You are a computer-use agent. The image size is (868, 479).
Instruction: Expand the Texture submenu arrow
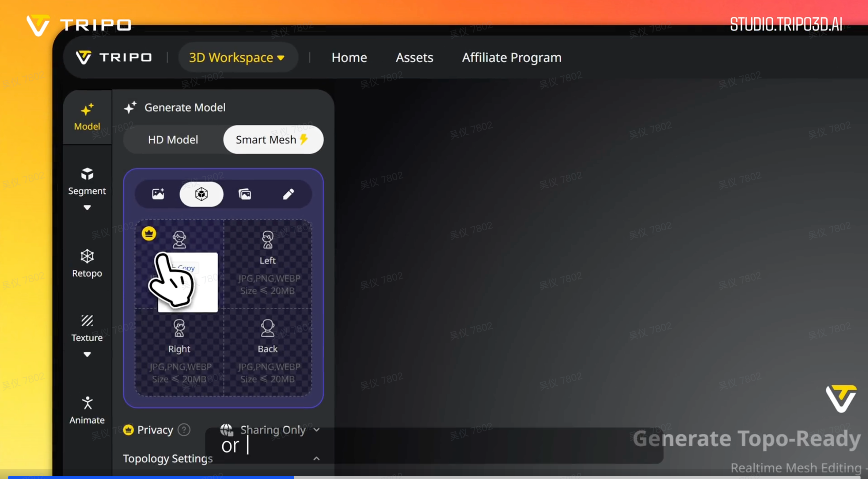point(87,354)
